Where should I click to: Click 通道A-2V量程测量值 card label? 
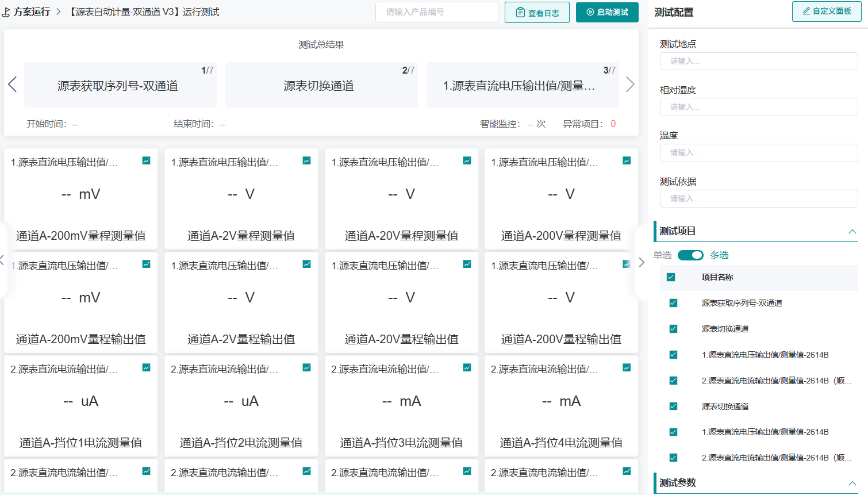pos(241,236)
